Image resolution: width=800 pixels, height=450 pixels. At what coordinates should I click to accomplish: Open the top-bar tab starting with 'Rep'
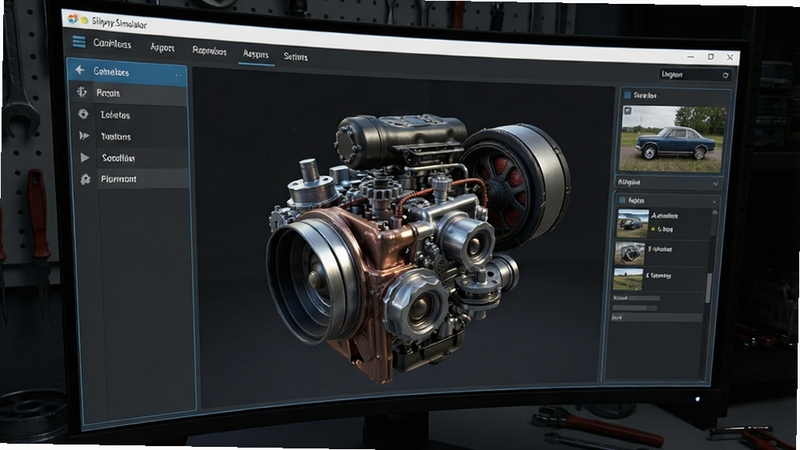pos(209,51)
